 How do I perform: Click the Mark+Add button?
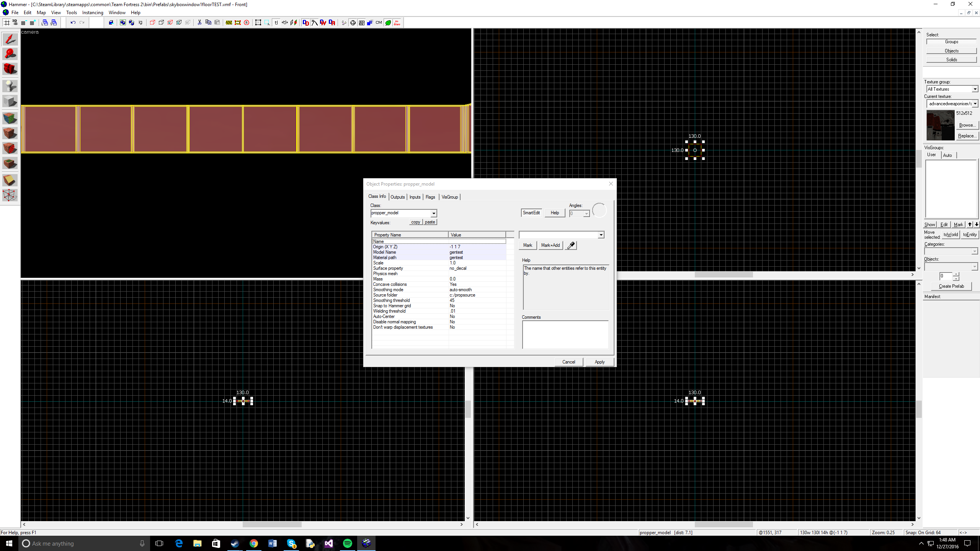pos(550,245)
